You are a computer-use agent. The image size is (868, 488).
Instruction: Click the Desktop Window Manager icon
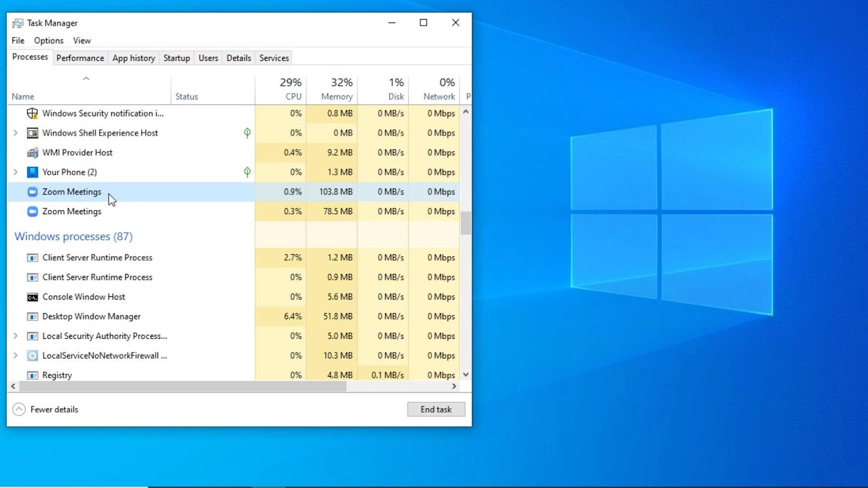[x=32, y=317]
